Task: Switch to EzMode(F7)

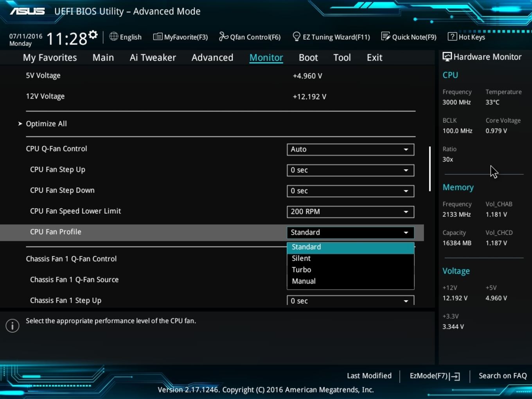Action: click(x=435, y=376)
